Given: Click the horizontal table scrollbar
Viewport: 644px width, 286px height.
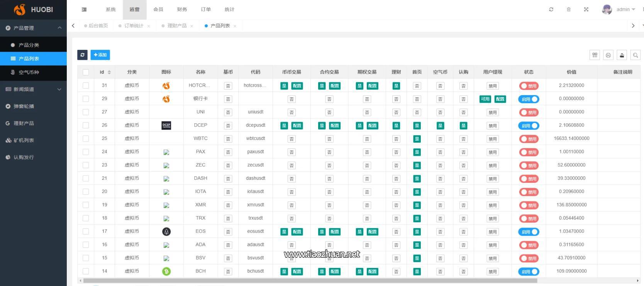Looking at the screenshot, I should pyautogui.click(x=310, y=281).
